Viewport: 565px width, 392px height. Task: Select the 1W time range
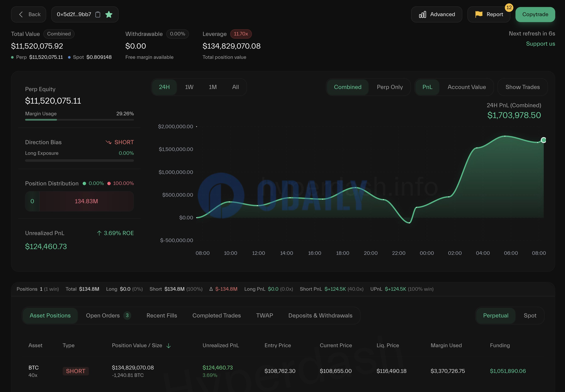[189, 87]
